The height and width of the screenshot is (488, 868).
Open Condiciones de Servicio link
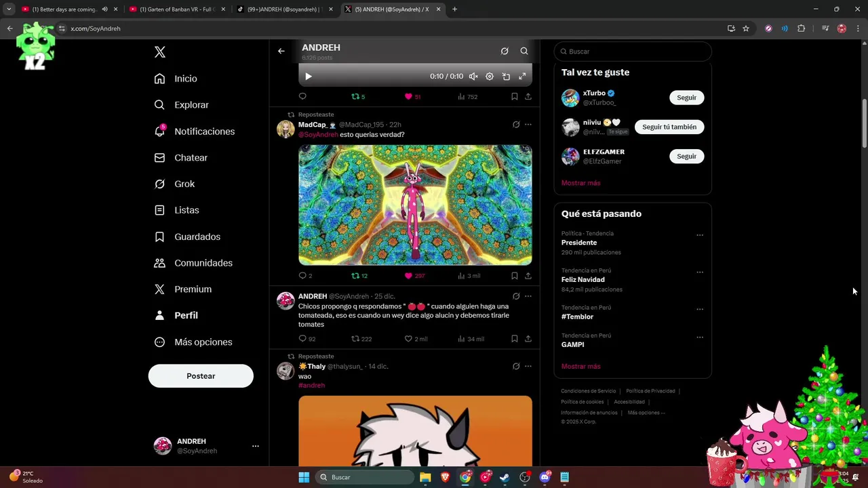[589, 391]
